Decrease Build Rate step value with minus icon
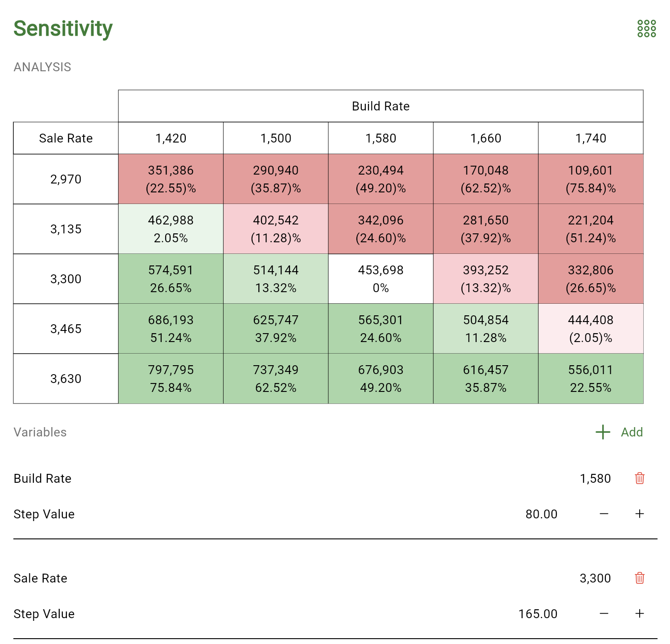 point(604,514)
